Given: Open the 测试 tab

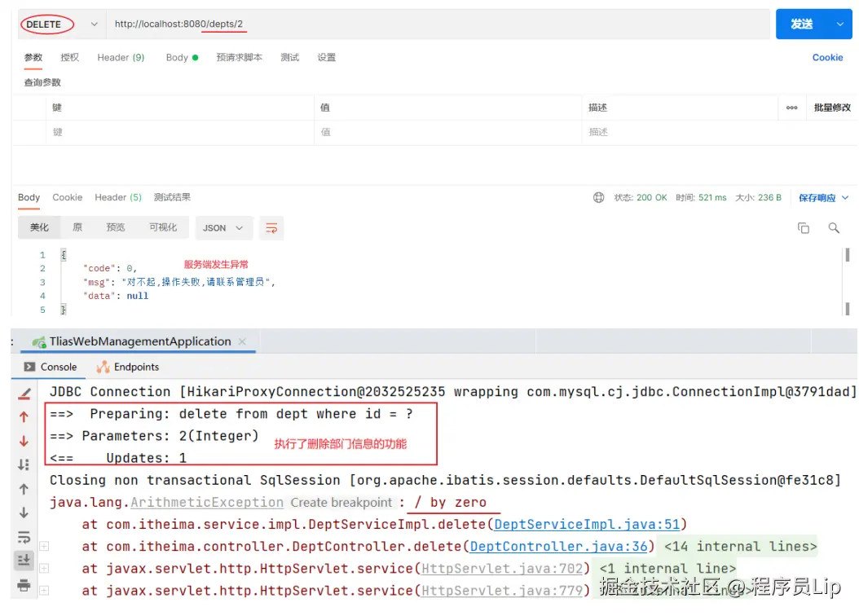Looking at the screenshot, I should coord(290,58).
